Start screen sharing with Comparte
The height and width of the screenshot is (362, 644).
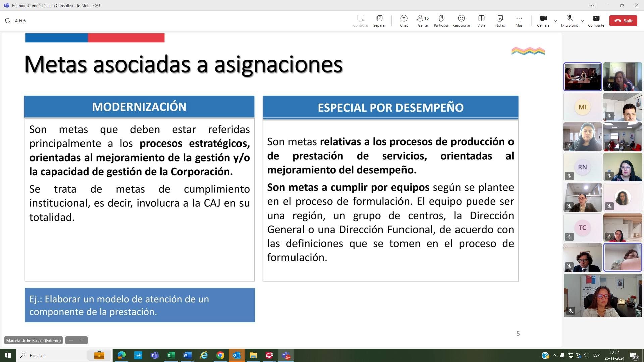point(596,21)
